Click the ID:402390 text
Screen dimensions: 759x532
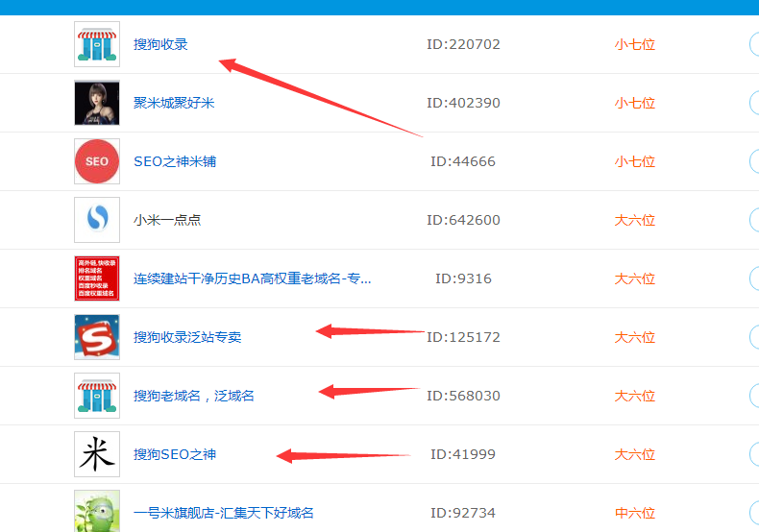[463, 103]
